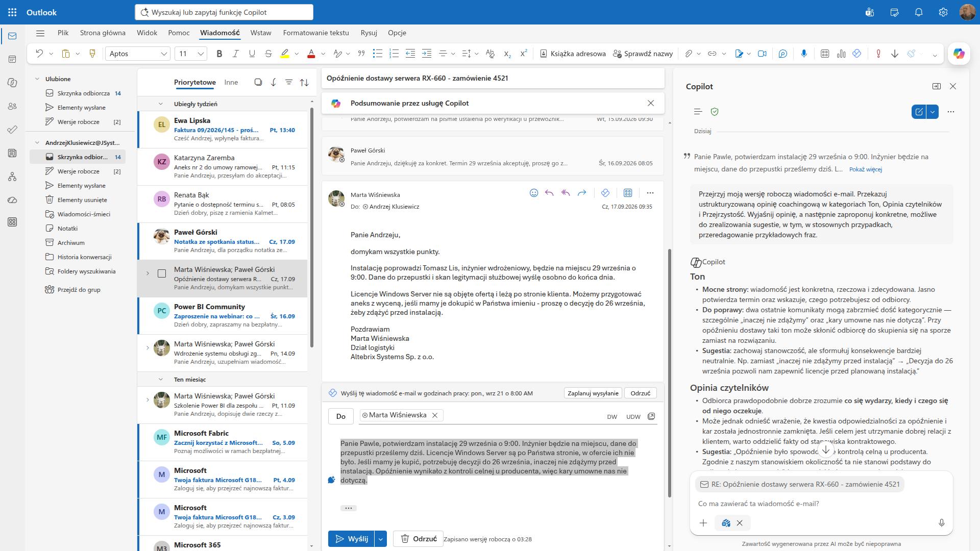Viewport: 980px width, 551px height.
Task: Reply to Marta Wiśniewska's message
Action: (x=549, y=193)
